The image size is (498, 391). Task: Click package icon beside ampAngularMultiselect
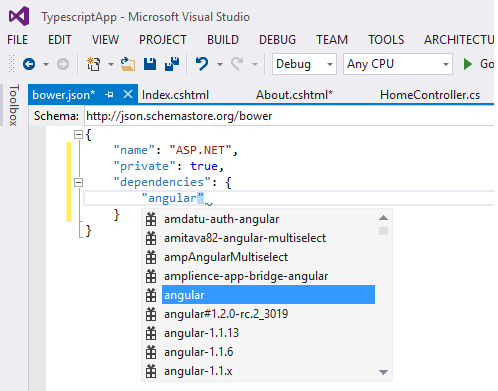click(151, 257)
